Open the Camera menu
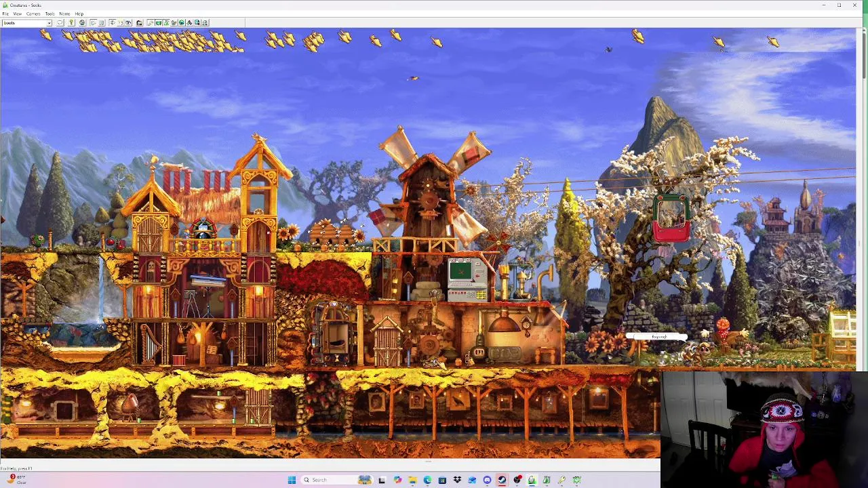This screenshot has height=488, width=868. (x=33, y=14)
